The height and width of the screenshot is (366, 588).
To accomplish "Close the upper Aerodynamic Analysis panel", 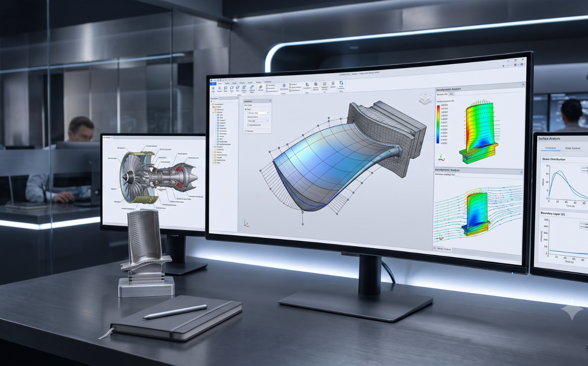I will [x=523, y=84].
